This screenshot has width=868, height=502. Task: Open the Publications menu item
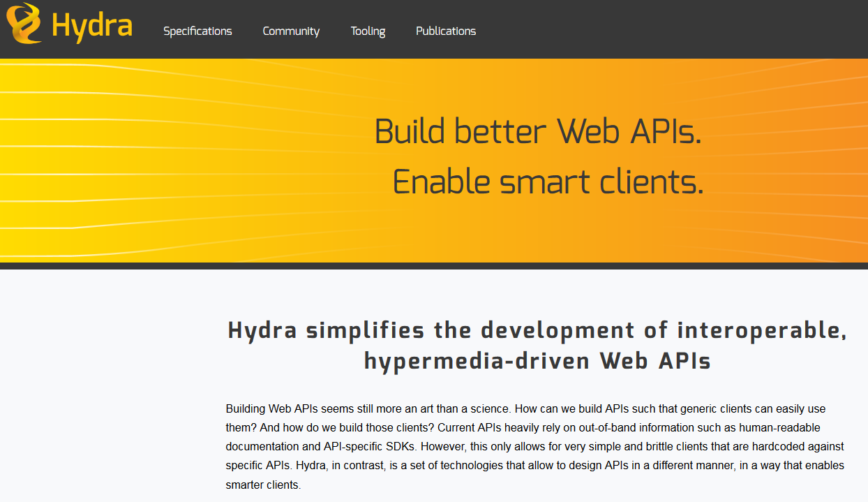(x=446, y=31)
